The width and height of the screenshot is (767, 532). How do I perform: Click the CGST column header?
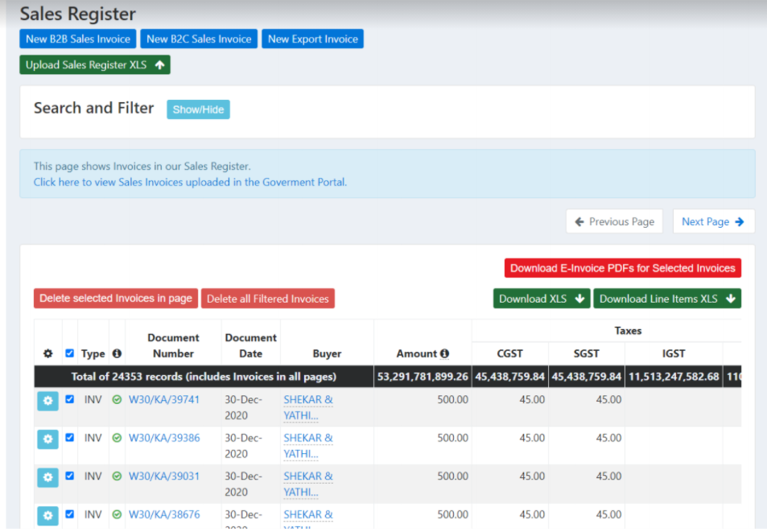point(509,353)
